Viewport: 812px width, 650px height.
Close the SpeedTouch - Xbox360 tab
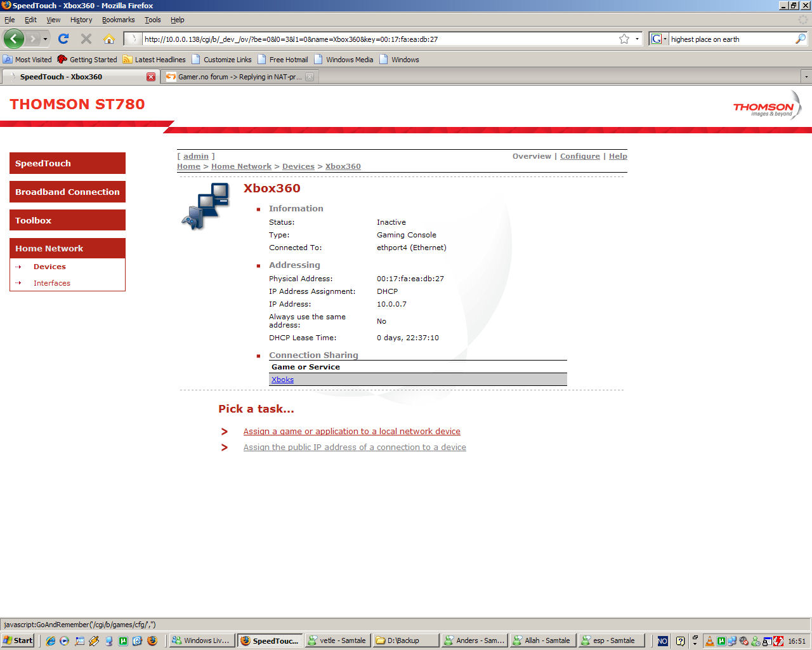point(151,77)
